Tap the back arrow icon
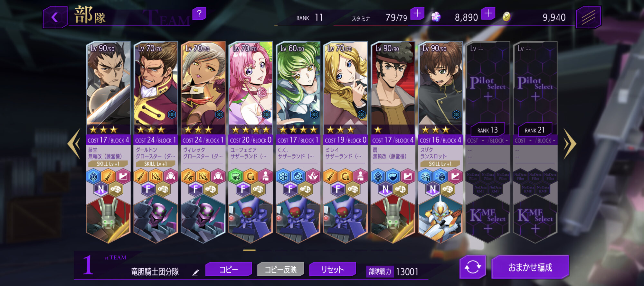644x286 pixels. pyautogui.click(x=55, y=17)
